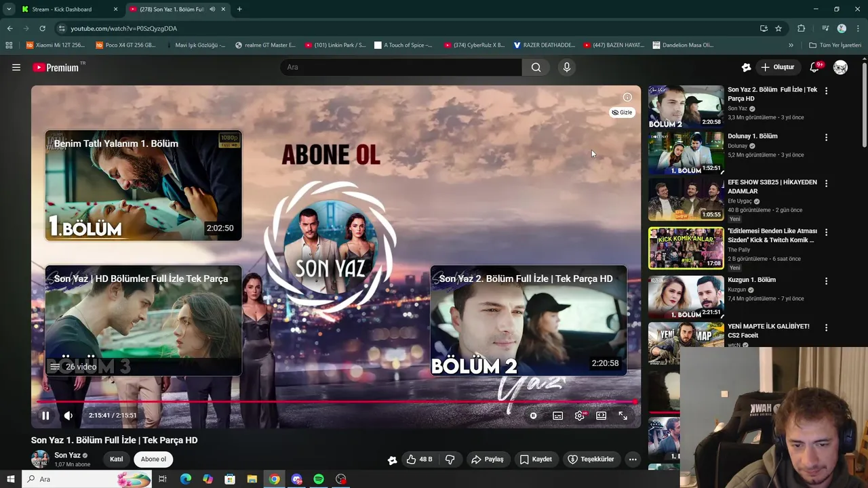Like the video with 48 B
The image size is (868, 488).
pyautogui.click(x=419, y=459)
